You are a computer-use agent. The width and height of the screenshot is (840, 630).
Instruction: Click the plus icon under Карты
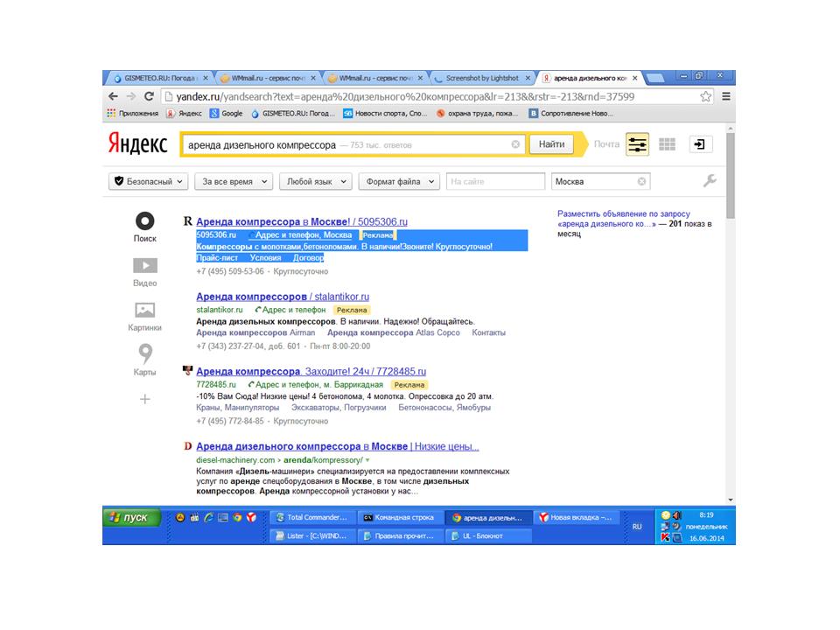pyautogui.click(x=144, y=399)
